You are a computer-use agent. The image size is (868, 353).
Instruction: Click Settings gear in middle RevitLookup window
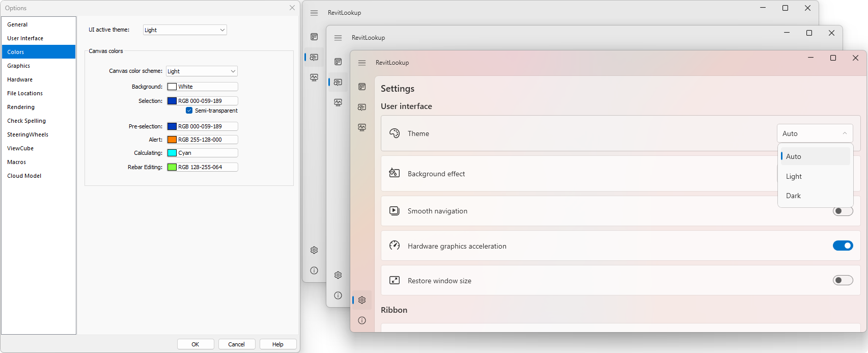[x=338, y=275]
